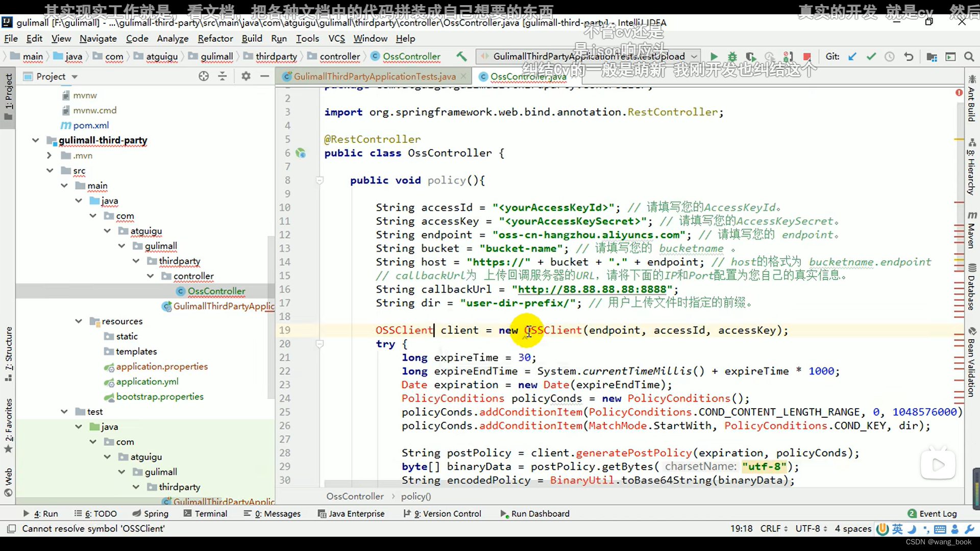Open the Terminal tool window

pyautogui.click(x=205, y=514)
